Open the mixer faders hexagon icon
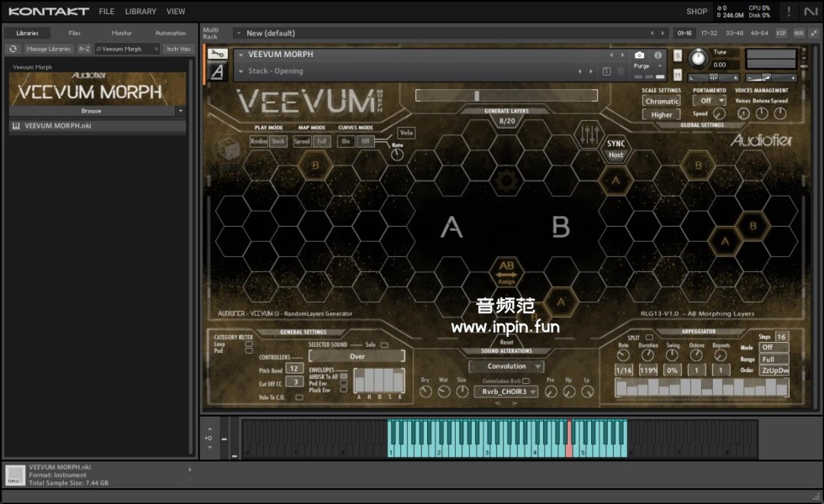The width and height of the screenshot is (824, 504). click(589, 134)
